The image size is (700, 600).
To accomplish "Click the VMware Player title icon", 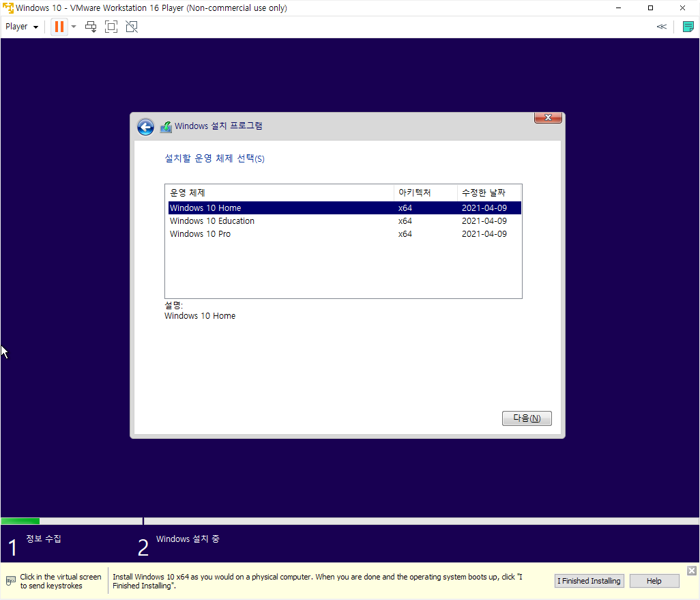I will (x=8, y=8).
